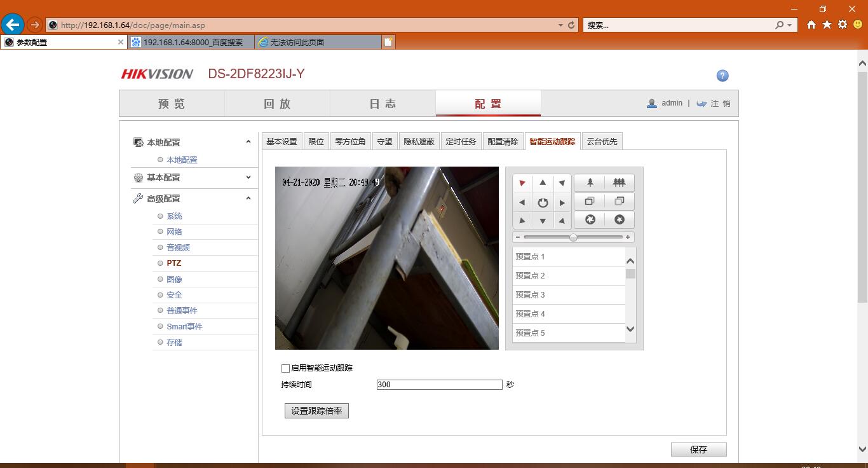Click the browser search box
The image size is (868, 468).
coord(679,25)
